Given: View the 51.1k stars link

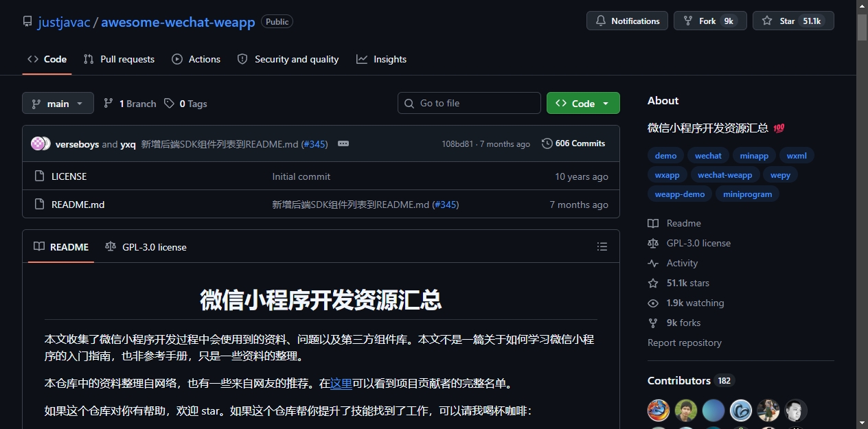Looking at the screenshot, I should click(678, 283).
